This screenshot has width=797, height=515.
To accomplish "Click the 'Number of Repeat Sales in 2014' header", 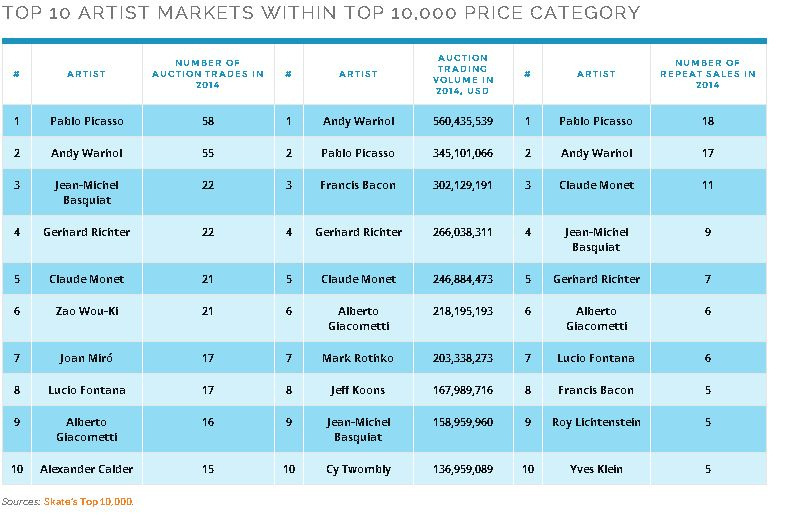I will click(x=707, y=73).
